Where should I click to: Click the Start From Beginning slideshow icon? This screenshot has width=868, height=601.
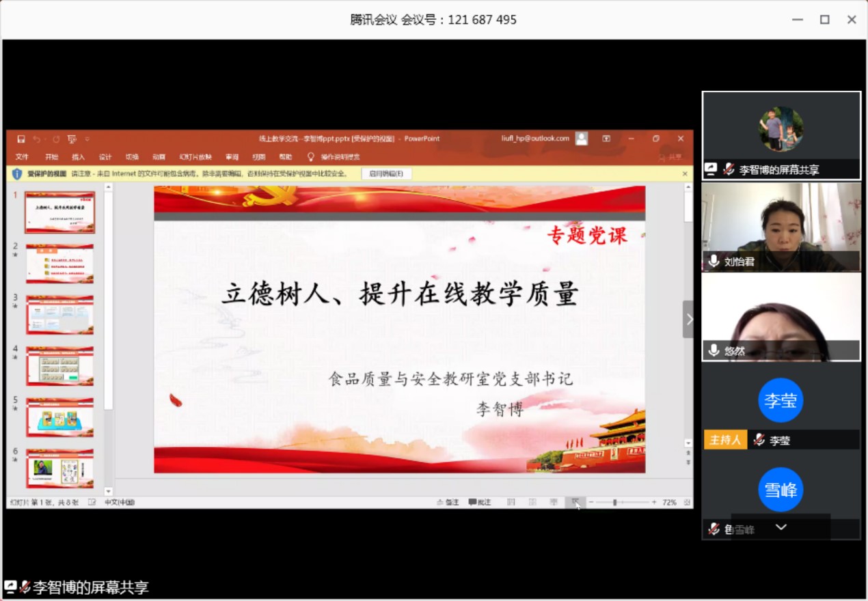pos(72,139)
